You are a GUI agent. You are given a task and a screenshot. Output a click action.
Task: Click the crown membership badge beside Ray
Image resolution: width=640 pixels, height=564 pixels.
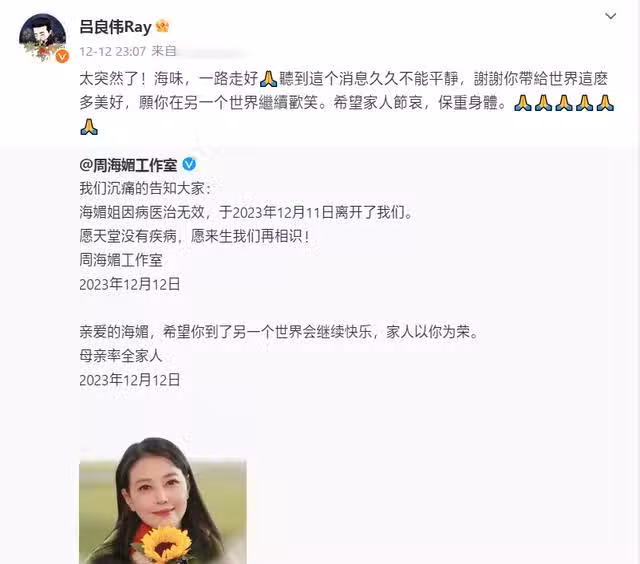point(162,26)
